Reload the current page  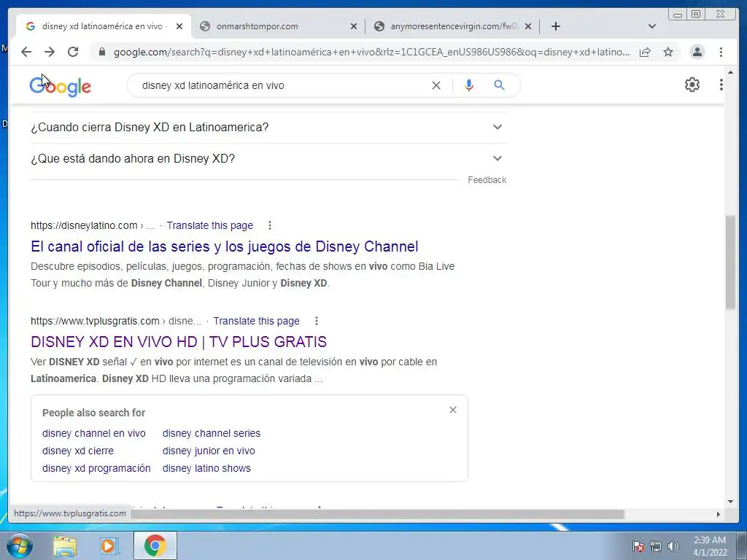(x=73, y=52)
